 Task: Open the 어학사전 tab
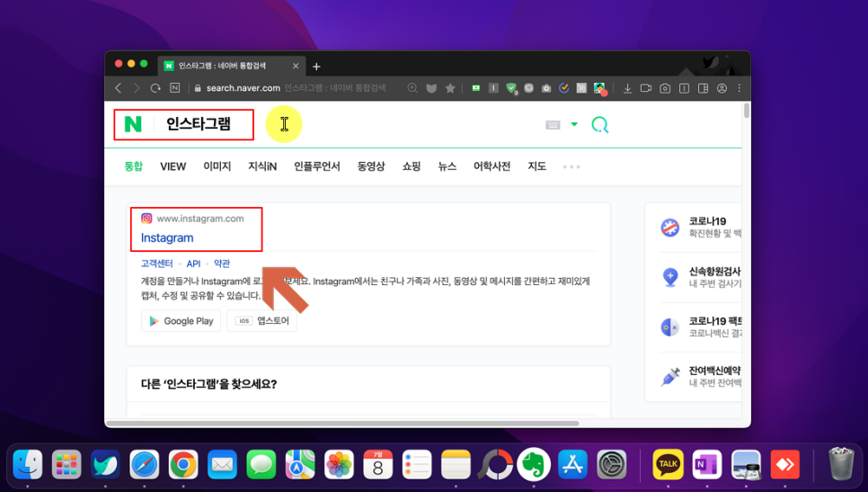tap(492, 166)
